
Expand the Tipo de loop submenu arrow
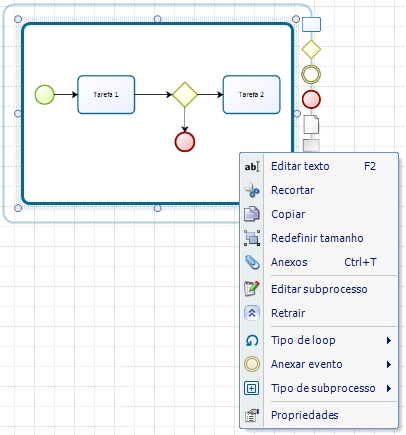[x=389, y=340]
